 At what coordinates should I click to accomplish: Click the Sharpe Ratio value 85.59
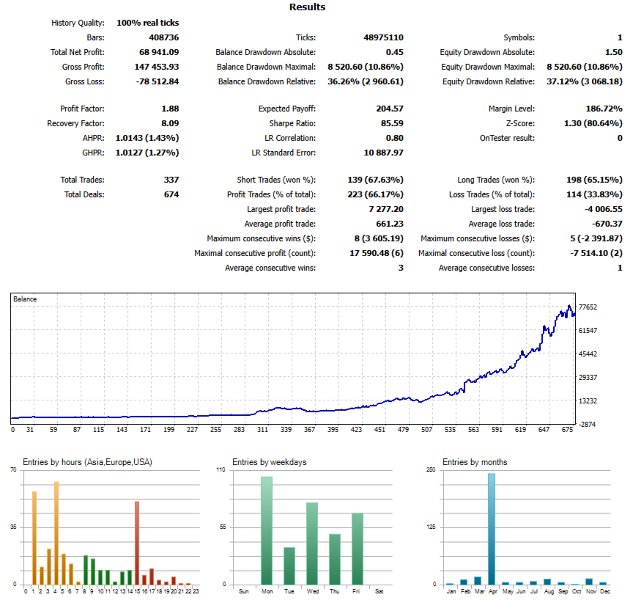tap(392, 124)
